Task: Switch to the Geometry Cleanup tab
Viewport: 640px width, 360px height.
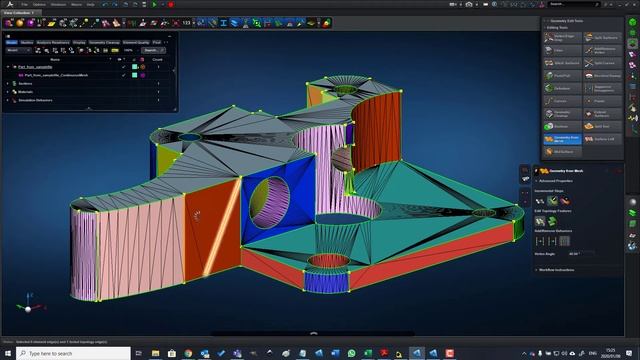Action: click(104, 42)
